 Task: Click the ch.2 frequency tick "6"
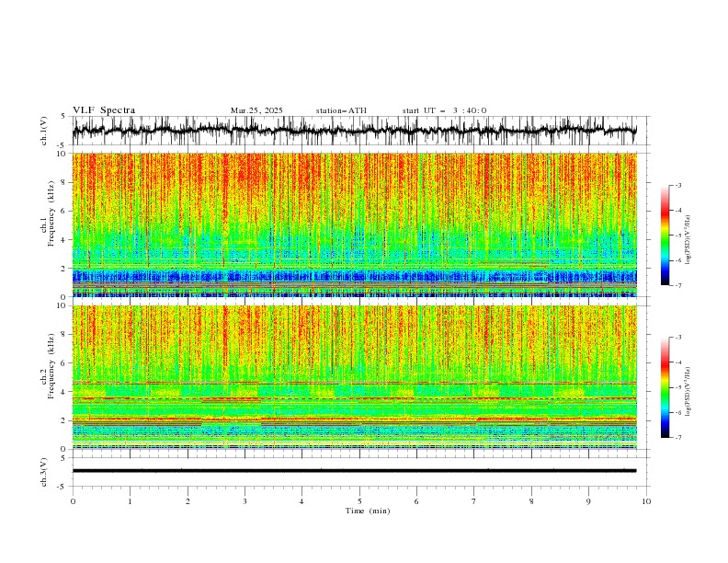click(65, 363)
